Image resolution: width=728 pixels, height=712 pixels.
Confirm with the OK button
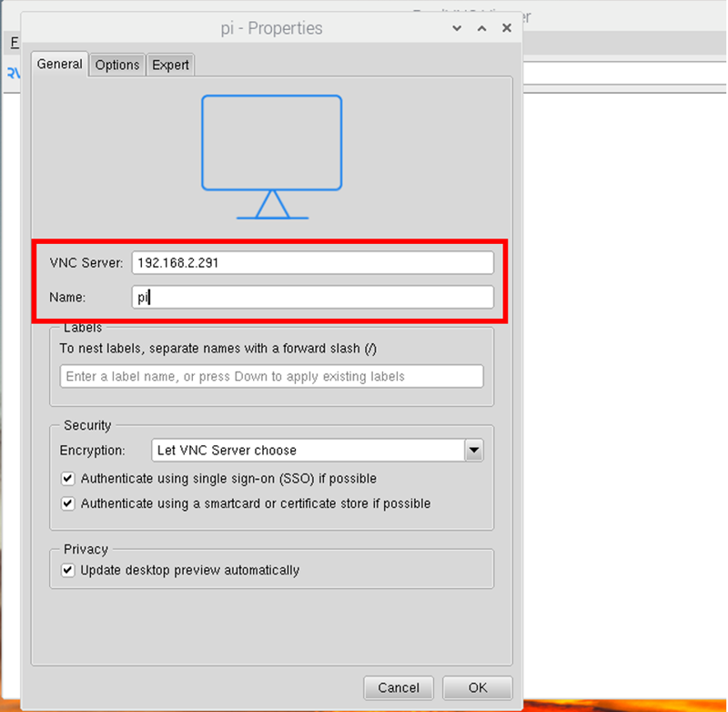click(477, 687)
